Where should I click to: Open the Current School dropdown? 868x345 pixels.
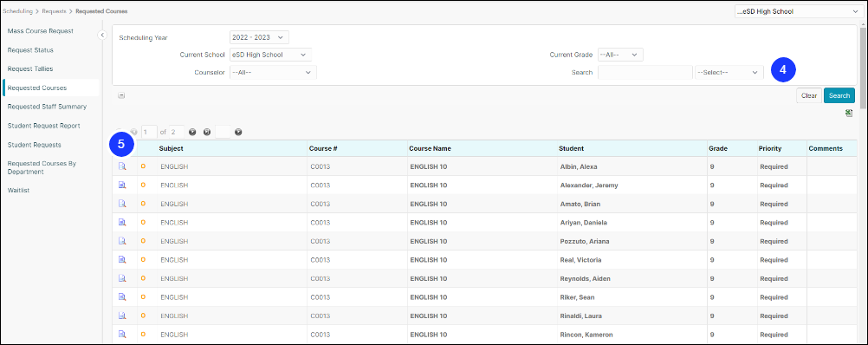[x=270, y=55]
